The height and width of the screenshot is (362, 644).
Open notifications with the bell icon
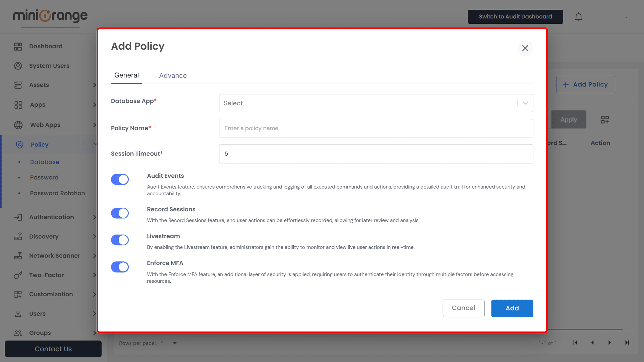pyautogui.click(x=578, y=17)
